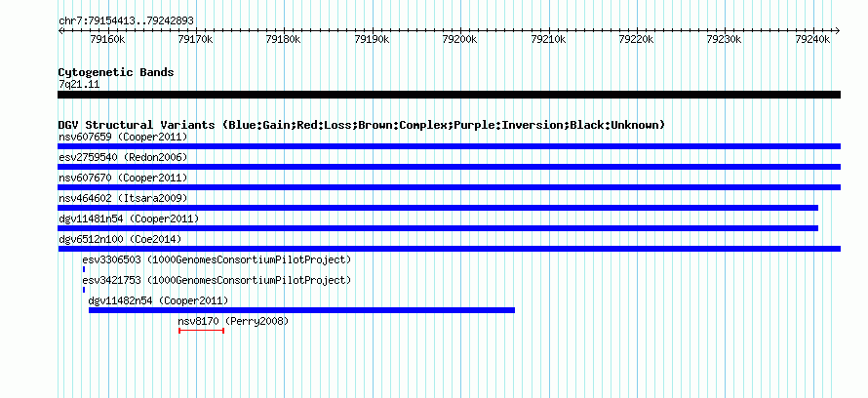Click the nsv464602 (Itsara2009) gain bar
The image size is (868, 398).
(438, 208)
